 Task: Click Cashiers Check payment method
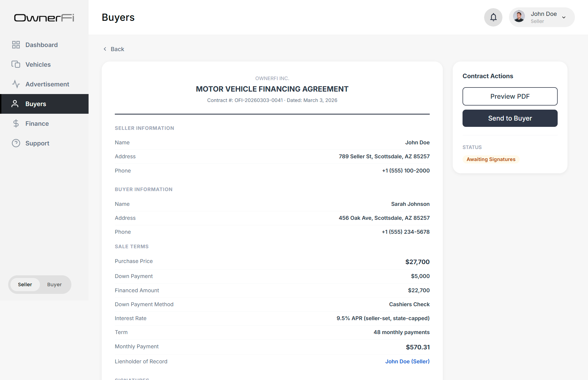pos(409,304)
